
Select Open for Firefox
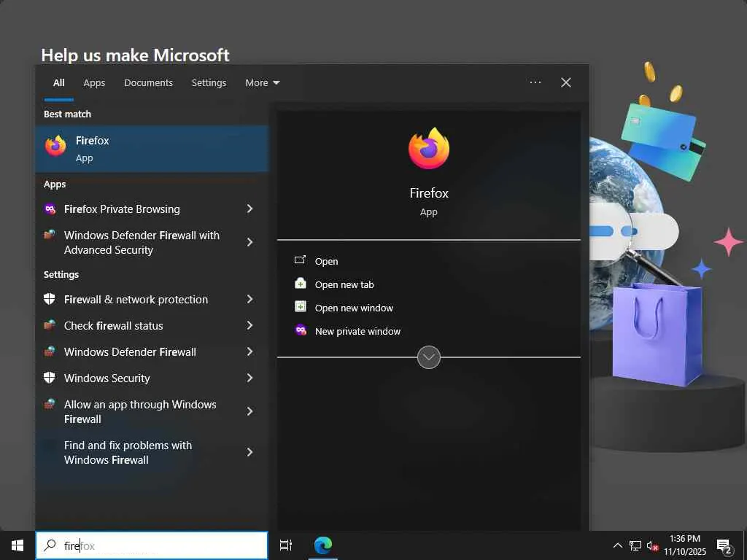[326, 261]
